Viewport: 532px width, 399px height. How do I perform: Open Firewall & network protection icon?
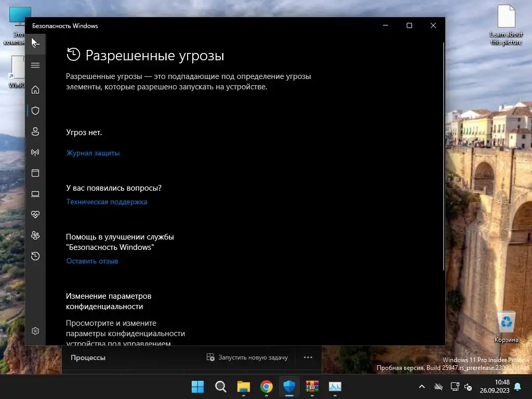[35, 152]
